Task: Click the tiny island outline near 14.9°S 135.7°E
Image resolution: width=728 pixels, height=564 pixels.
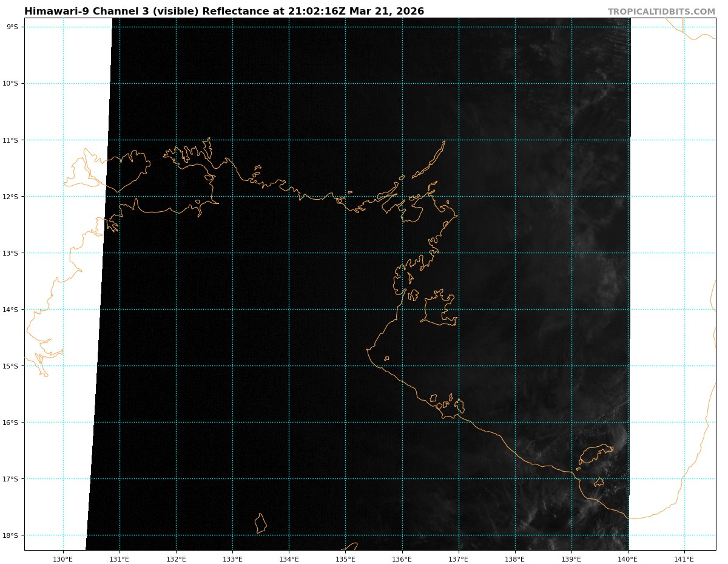Action: [386, 358]
